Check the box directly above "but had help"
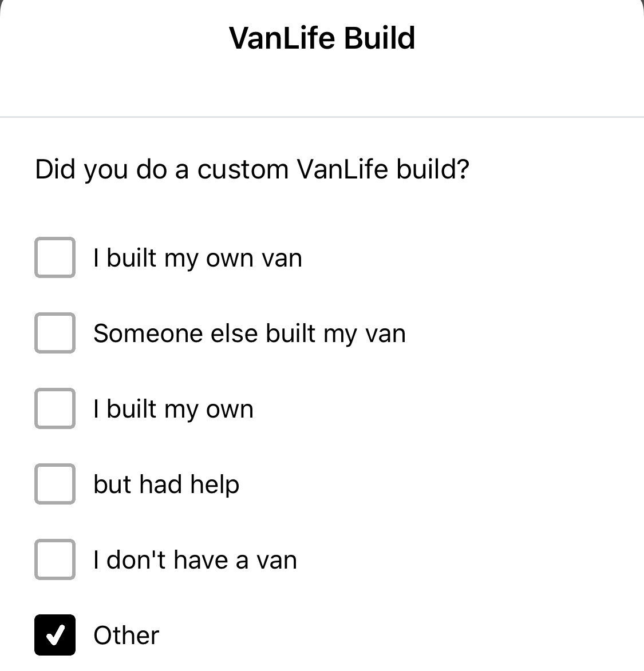 pyautogui.click(x=55, y=409)
